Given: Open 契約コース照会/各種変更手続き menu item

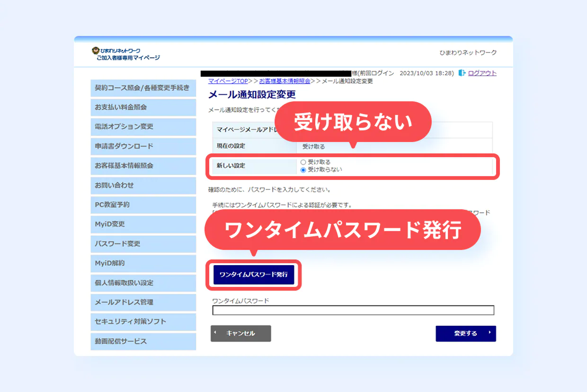Looking at the screenshot, I should click(143, 88).
